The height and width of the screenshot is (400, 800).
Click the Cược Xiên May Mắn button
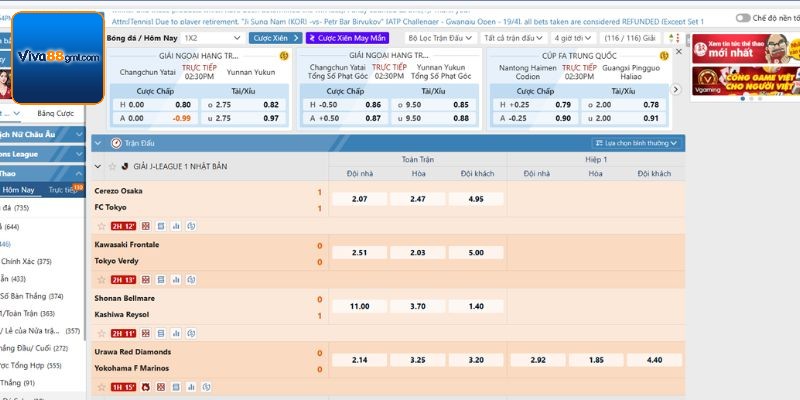tap(347, 38)
